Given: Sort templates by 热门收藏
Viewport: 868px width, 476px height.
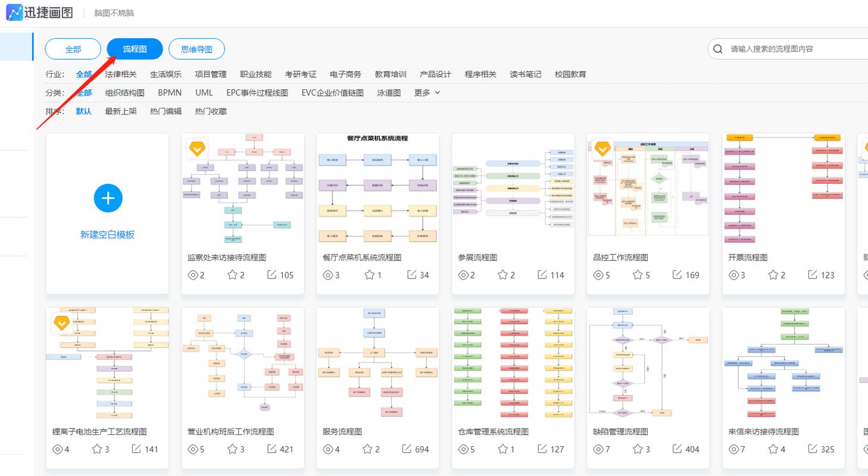Looking at the screenshot, I should tap(211, 111).
